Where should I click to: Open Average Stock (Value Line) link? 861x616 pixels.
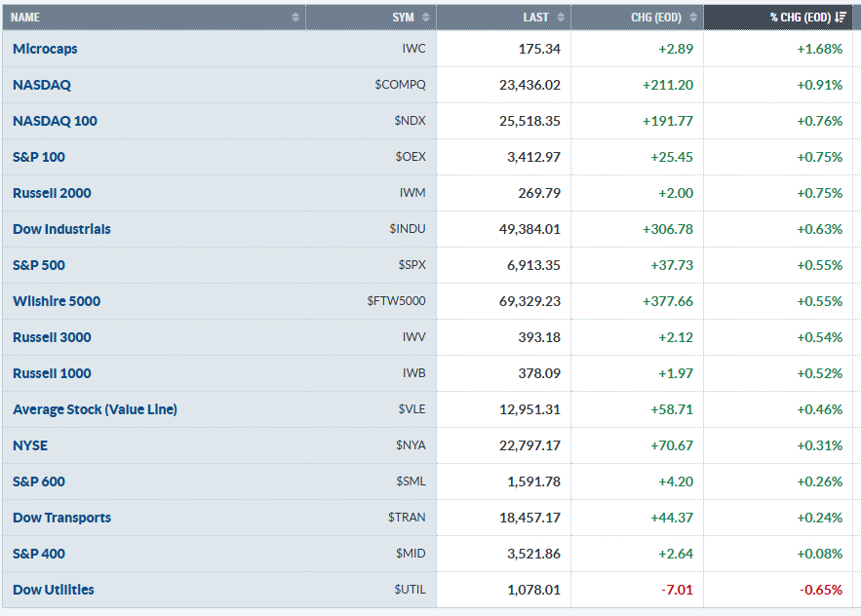point(95,409)
